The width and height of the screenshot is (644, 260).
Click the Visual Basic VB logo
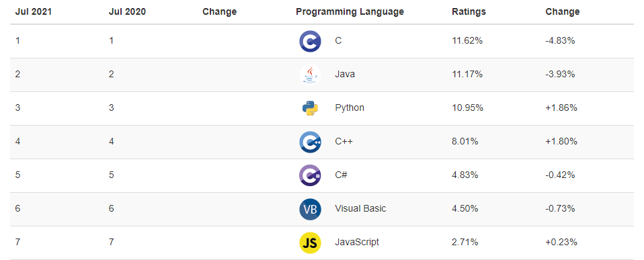tap(310, 209)
